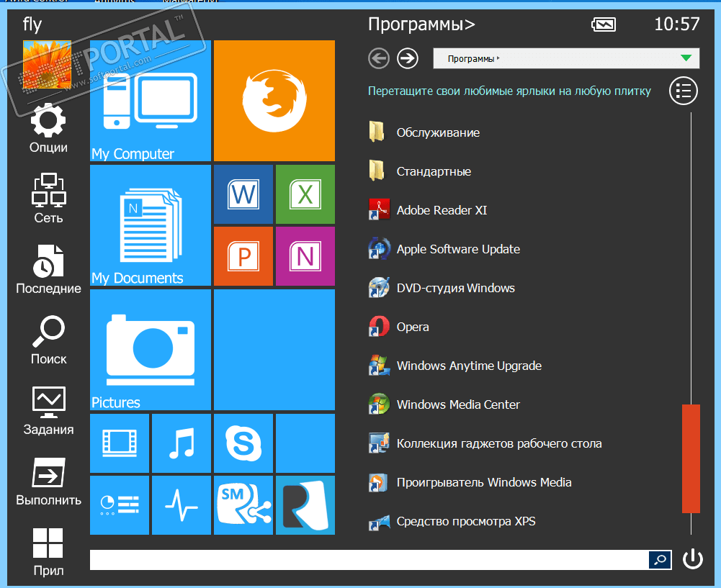Open Последние recent documents
This screenshot has height=588, width=721.
[x=48, y=269]
